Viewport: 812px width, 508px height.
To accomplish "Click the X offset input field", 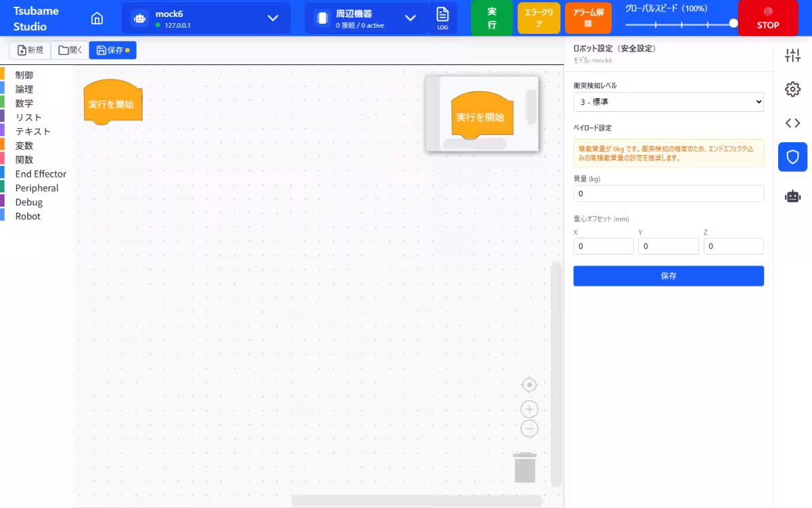I will tap(604, 247).
